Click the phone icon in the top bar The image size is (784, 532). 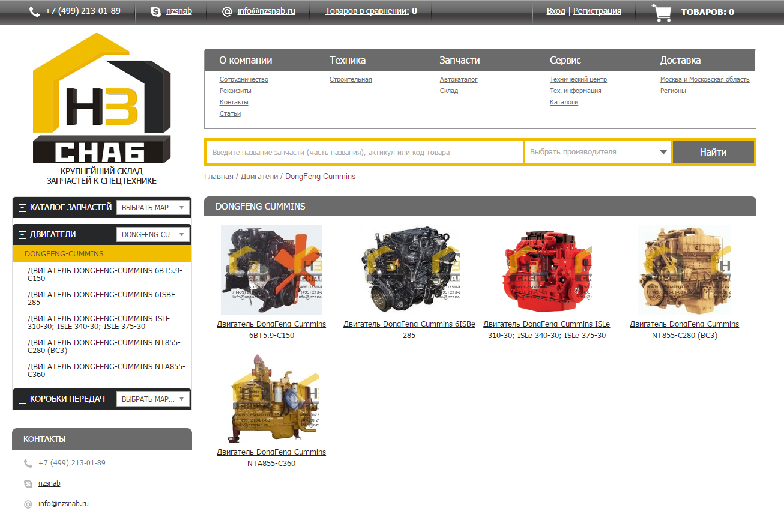[34, 11]
